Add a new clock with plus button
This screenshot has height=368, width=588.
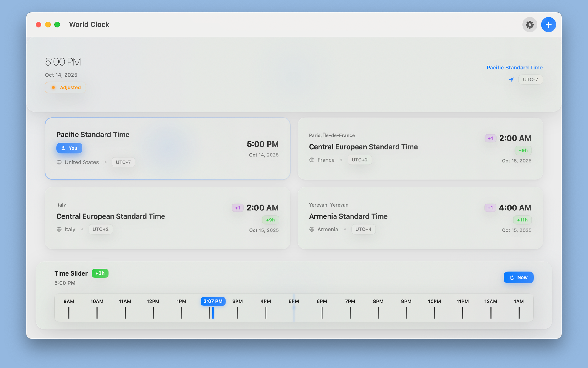point(548,25)
